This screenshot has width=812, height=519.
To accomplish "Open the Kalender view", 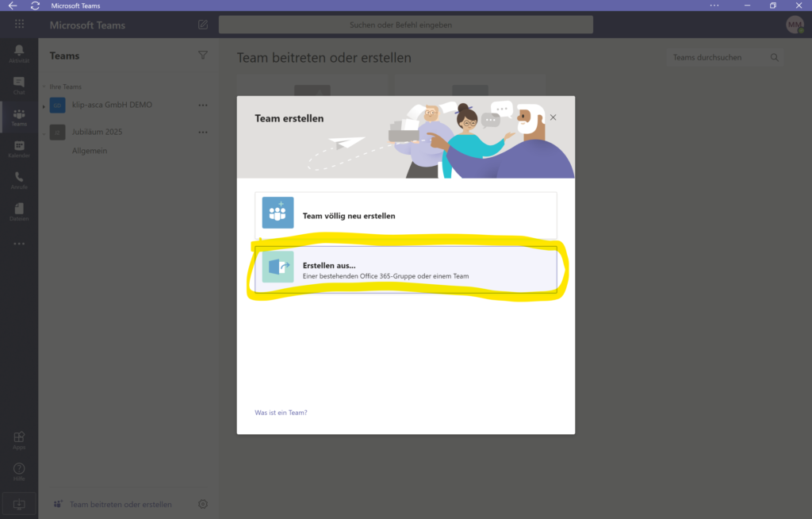I will (x=19, y=149).
